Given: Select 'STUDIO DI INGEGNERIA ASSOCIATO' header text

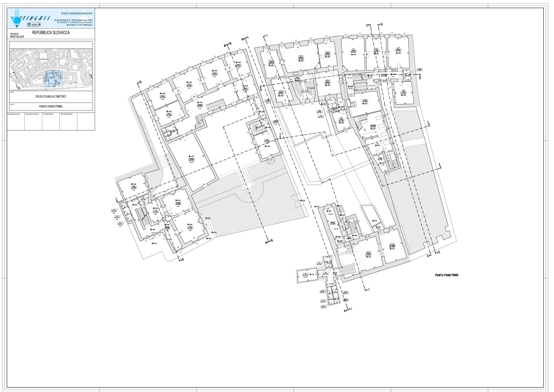Looking at the screenshot, I should [76, 13].
